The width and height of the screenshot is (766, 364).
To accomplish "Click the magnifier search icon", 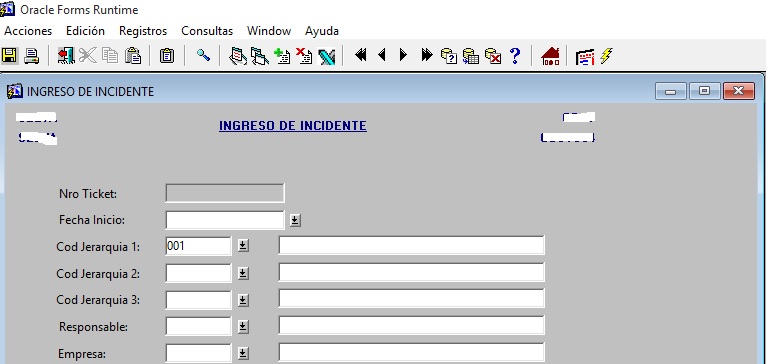I will [203, 55].
